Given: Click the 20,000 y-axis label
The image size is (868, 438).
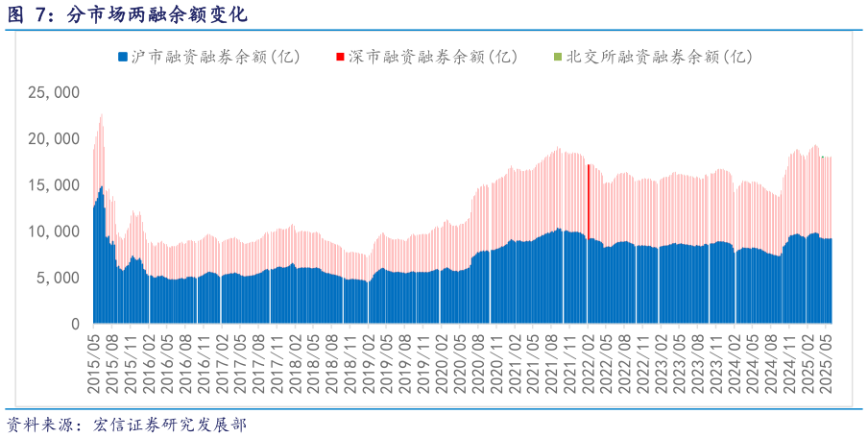Looking at the screenshot, I should [53, 138].
